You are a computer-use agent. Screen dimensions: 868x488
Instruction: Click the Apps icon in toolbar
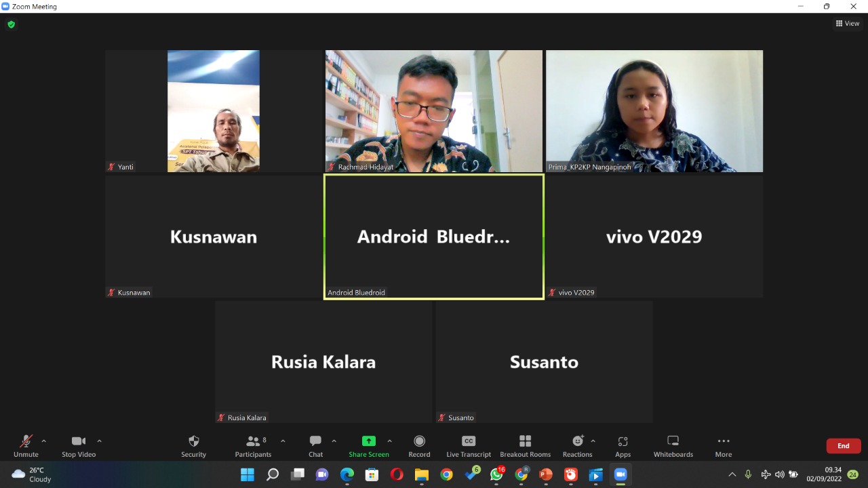click(x=623, y=442)
